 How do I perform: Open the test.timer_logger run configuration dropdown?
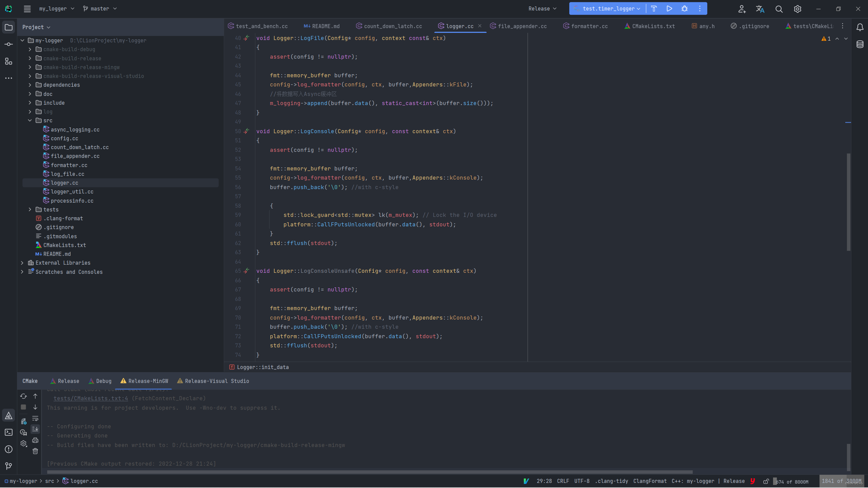pyautogui.click(x=607, y=9)
